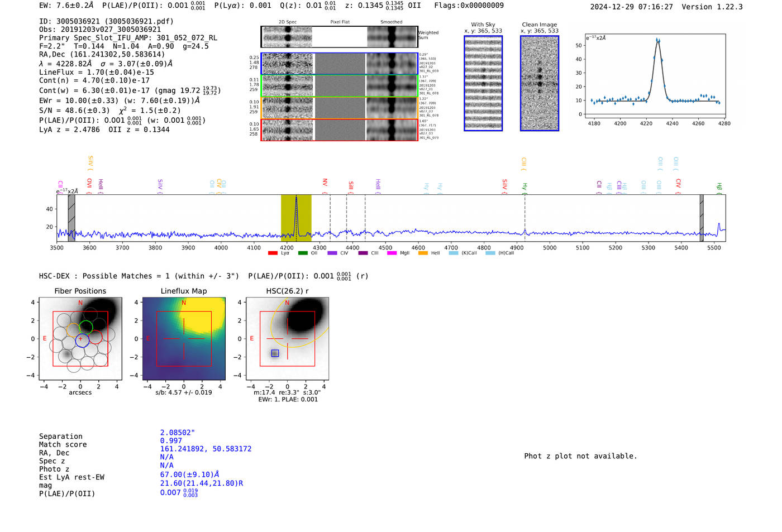Screen dimensions: 782x532
Task: Click the Est LyA rest-EW value 67.00(±9.10)Å
Action: click(x=189, y=475)
